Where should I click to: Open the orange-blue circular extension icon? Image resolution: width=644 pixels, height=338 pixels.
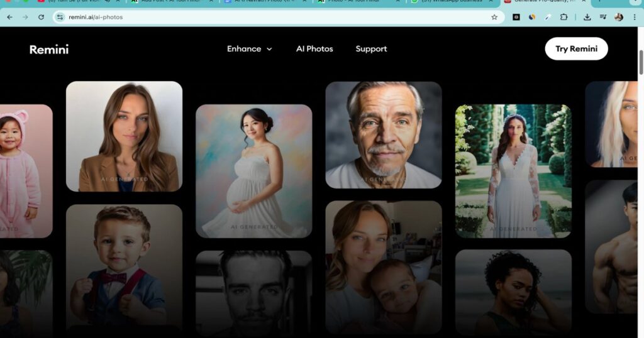pyautogui.click(x=532, y=17)
